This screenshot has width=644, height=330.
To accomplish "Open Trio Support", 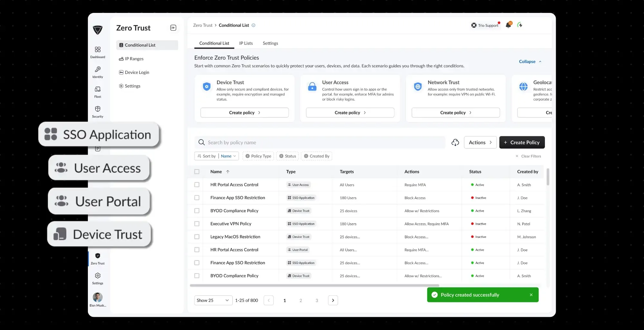I will pyautogui.click(x=485, y=25).
